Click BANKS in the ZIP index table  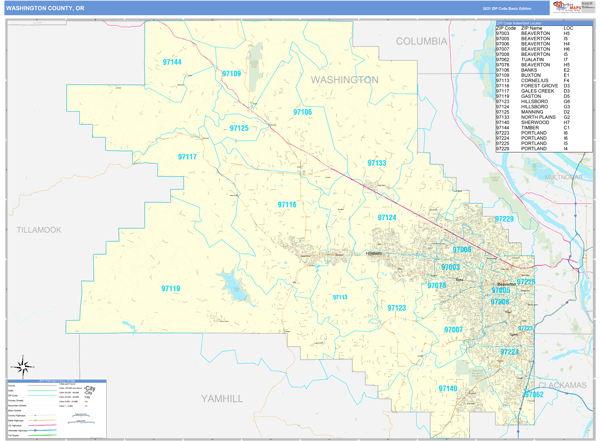(529, 70)
